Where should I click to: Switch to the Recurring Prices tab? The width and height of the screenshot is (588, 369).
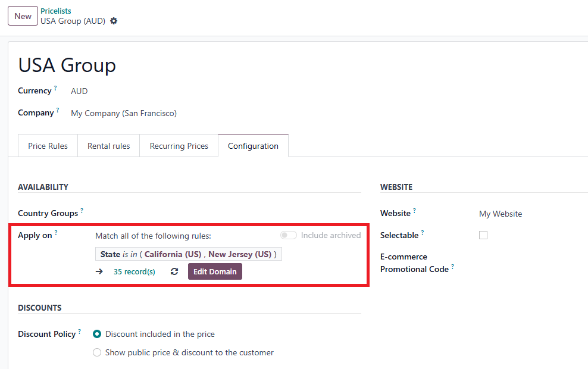click(x=179, y=146)
